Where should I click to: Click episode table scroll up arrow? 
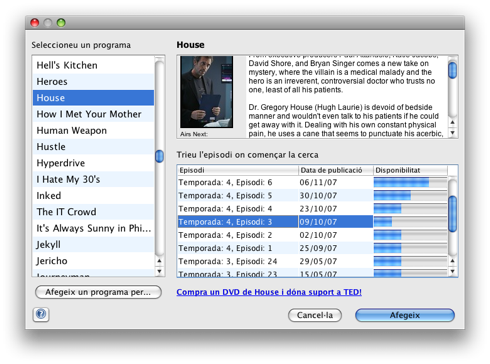pos(453,261)
